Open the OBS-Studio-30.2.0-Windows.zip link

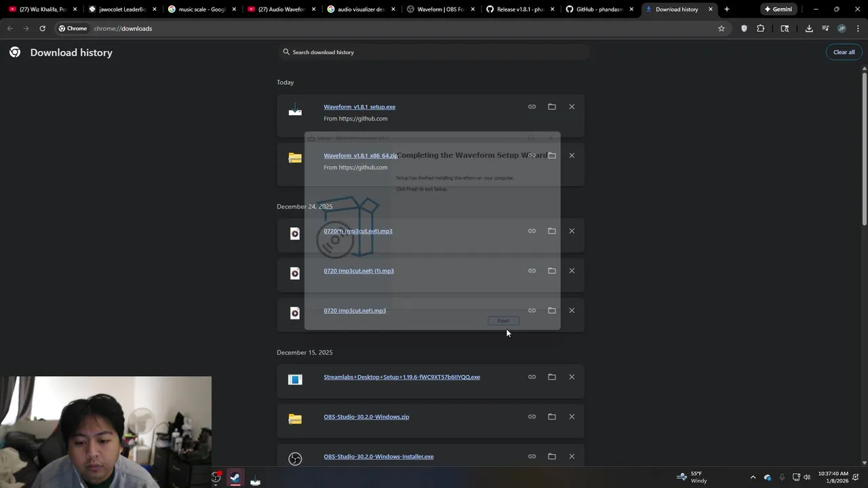(x=366, y=417)
